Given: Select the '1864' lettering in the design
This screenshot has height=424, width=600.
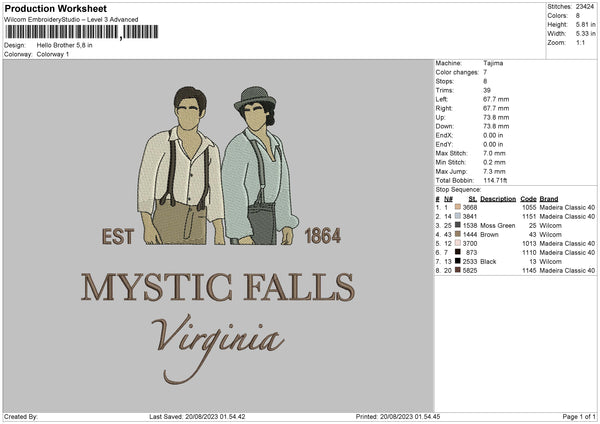Looking at the screenshot, I should coord(323,236).
